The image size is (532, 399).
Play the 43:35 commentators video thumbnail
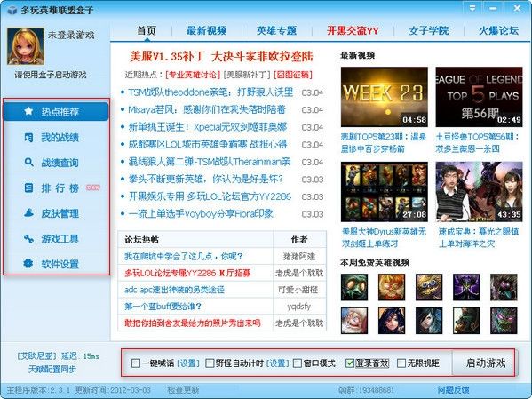tap(479, 192)
